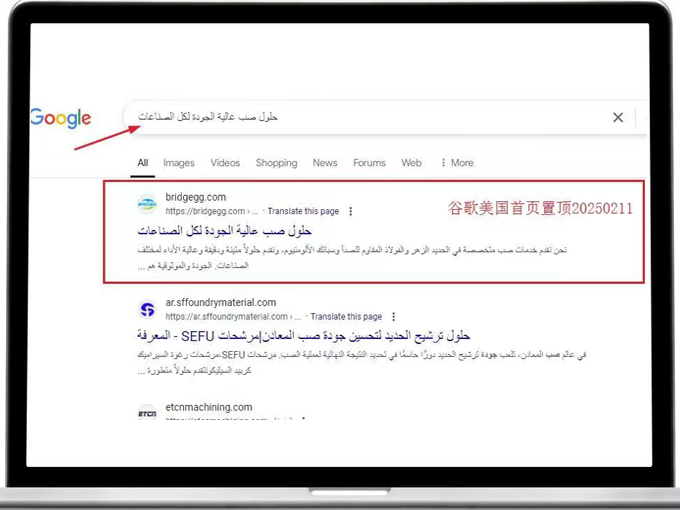This screenshot has width=680, height=510.
Task: Click the Google logo
Action: point(61,118)
